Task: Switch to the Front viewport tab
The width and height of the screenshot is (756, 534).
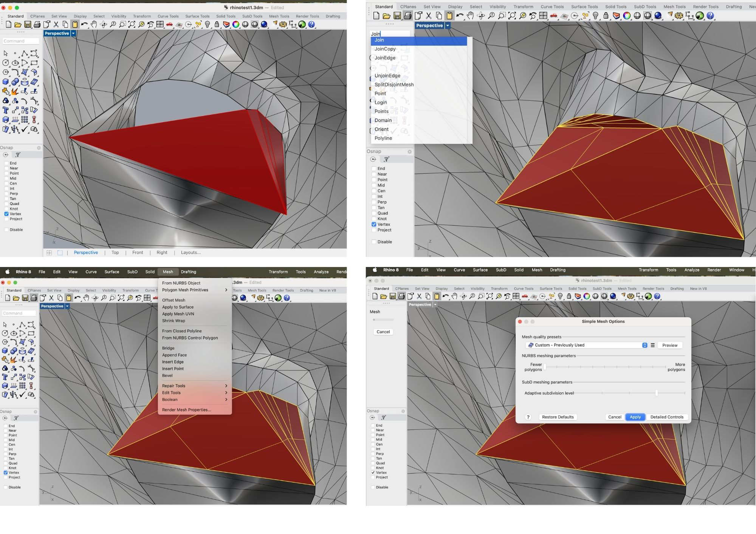Action: pos(138,253)
